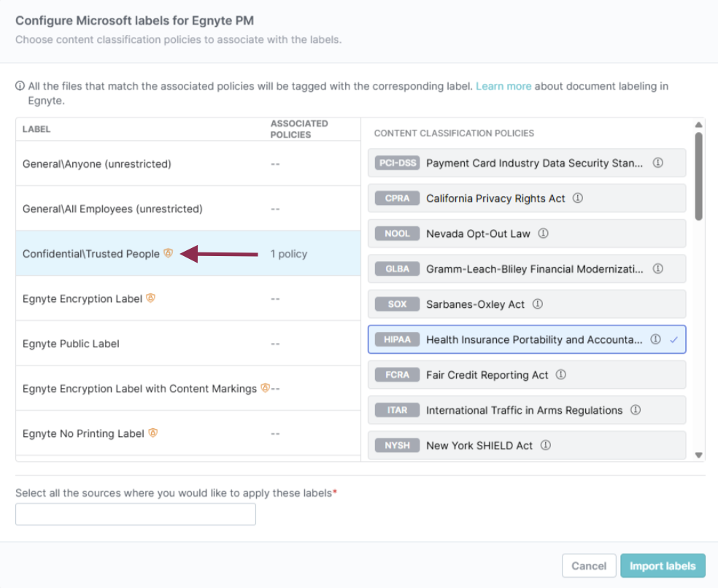Click info icon beside New York SHIELD Act
This screenshot has height=588, width=718.
pos(546,445)
